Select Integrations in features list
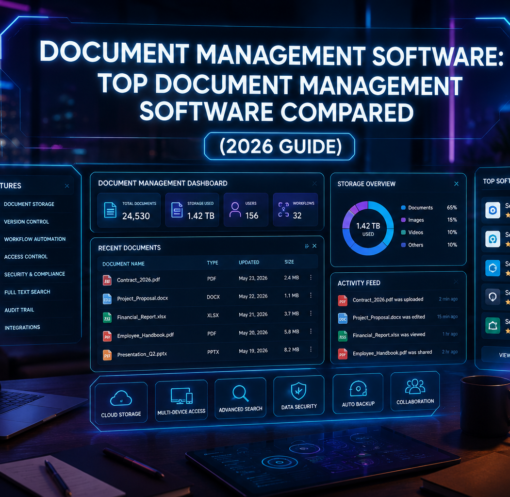 (x=22, y=328)
